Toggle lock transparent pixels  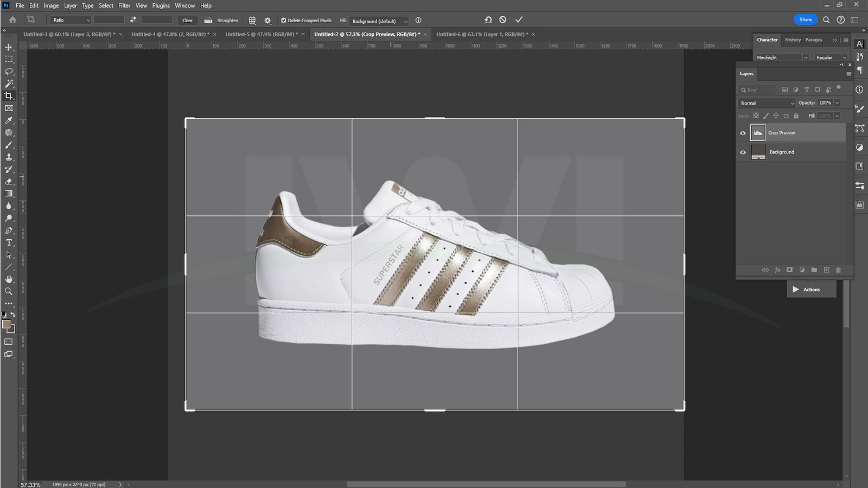(756, 115)
